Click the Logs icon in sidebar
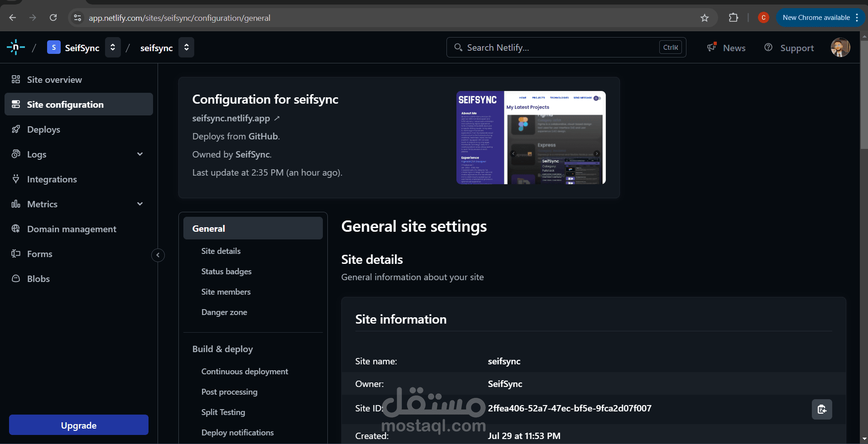Image resolution: width=868 pixels, height=444 pixels. point(16,154)
